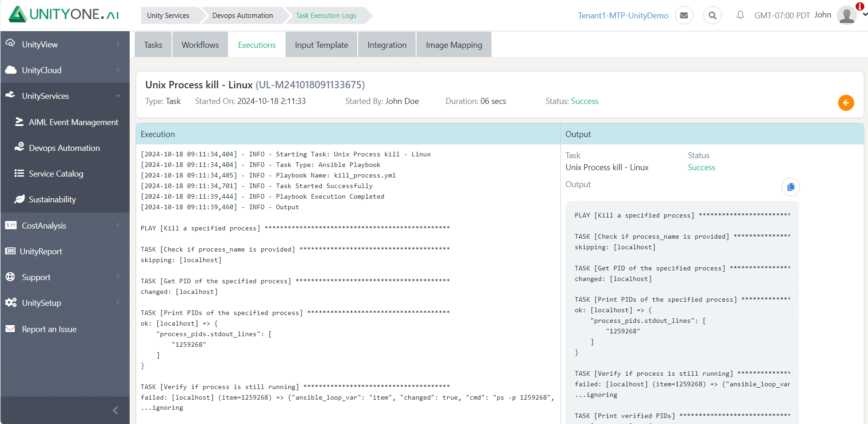Viewport: 868px width, 424px height.
Task: Open the Task Execution Logs breadcrumb
Action: click(326, 15)
